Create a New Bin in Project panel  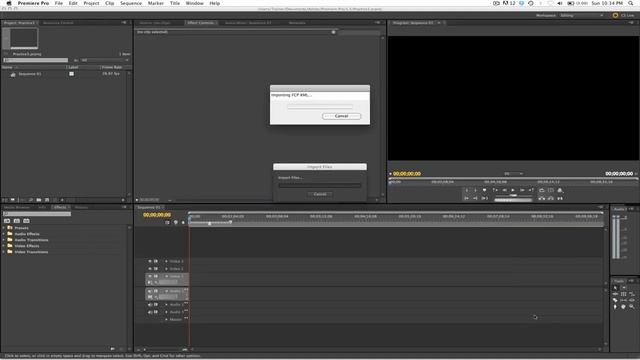tap(39, 200)
